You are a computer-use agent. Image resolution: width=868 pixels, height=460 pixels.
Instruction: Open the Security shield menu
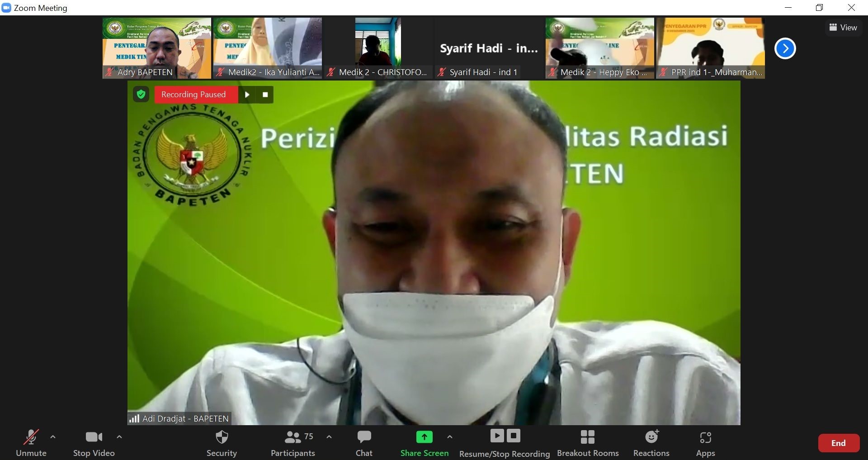pyautogui.click(x=222, y=443)
